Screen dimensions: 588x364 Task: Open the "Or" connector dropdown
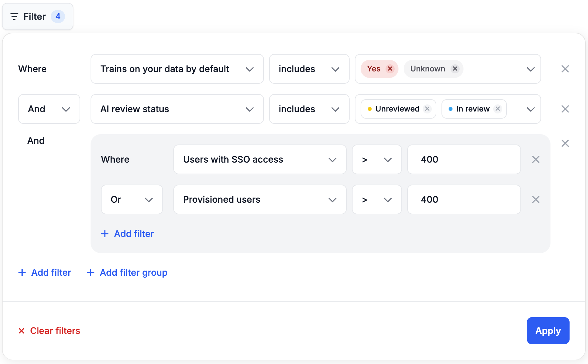point(132,199)
